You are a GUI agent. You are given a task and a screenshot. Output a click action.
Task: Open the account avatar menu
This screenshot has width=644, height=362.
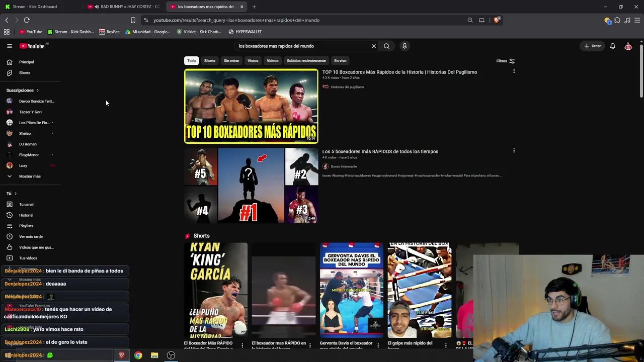[628, 46]
